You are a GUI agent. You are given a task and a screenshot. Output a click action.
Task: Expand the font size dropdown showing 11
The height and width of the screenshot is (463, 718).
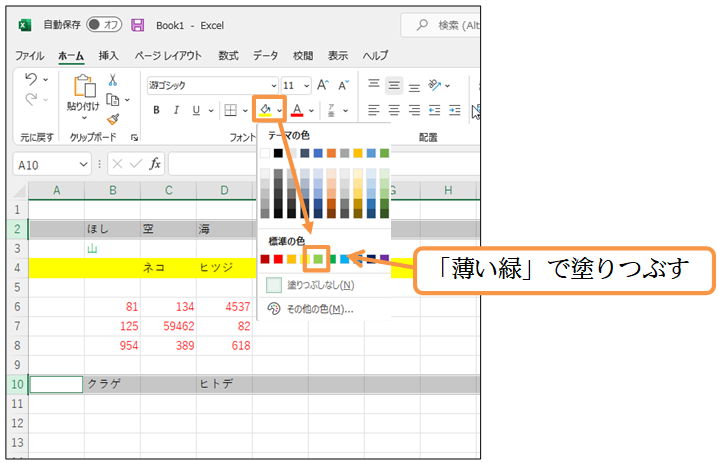pos(306,85)
